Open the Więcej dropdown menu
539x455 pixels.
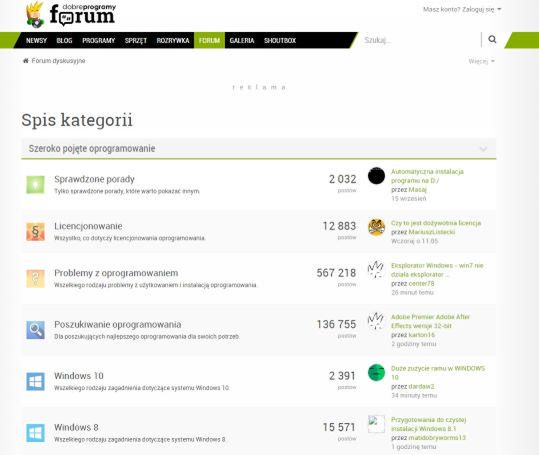[481, 61]
